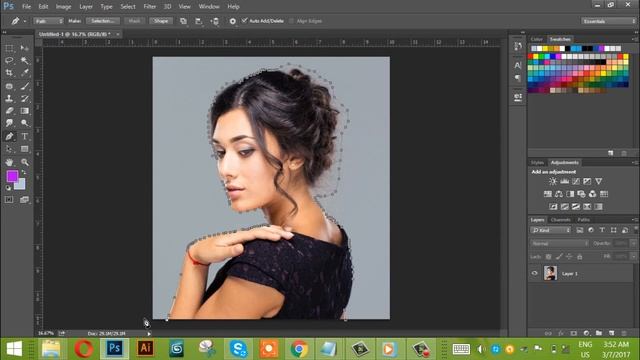
Task: Toggle filter for type layers
Action: pyautogui.click(x=602, y=230)
